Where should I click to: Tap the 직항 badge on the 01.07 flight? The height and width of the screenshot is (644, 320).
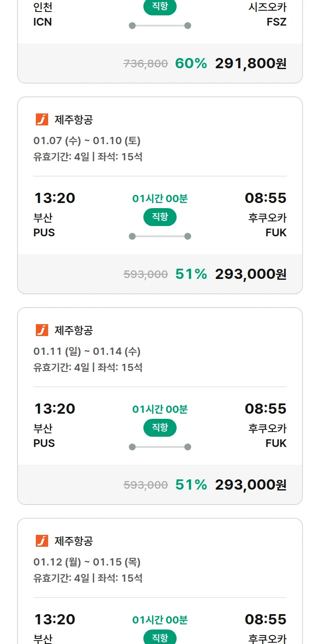click(160, 217)
